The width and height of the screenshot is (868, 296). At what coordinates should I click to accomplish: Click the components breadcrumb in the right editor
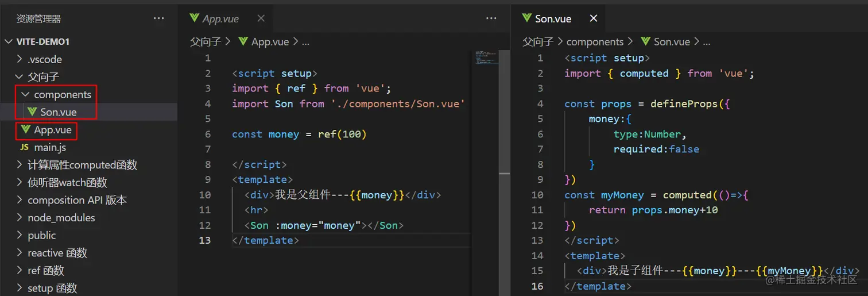(x=595, y=41)
